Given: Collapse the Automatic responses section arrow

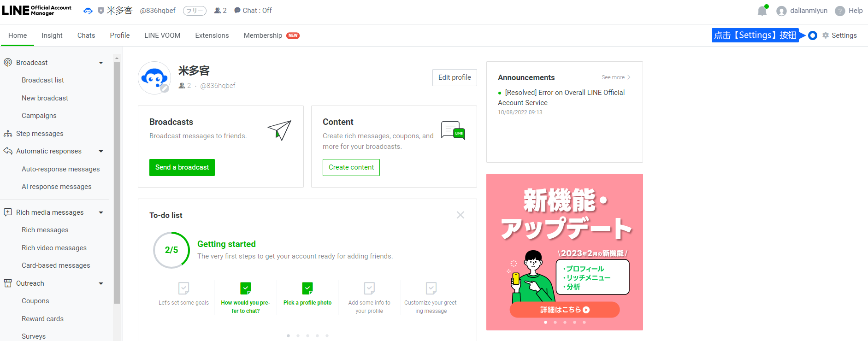Looking at the screenshot, I should click(101, 151).
